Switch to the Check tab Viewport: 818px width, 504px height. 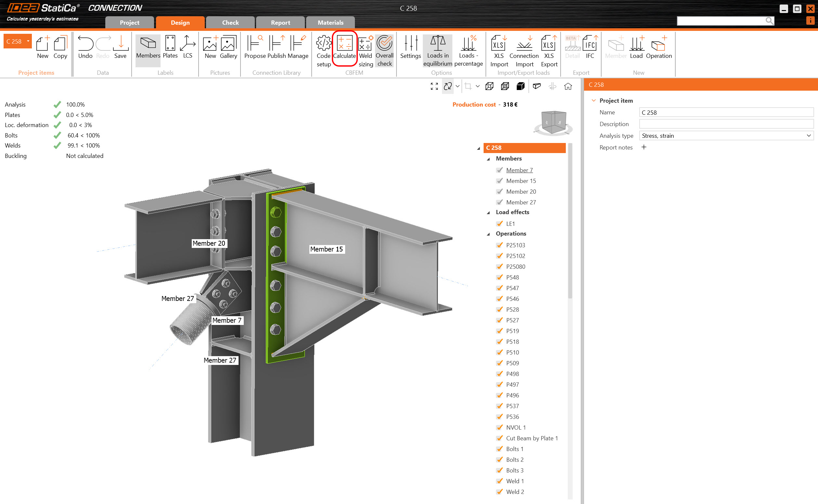230,23
